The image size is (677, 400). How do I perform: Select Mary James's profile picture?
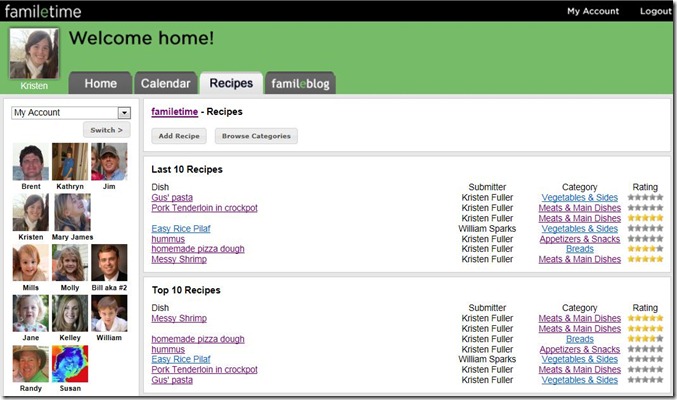pyautogui.click(x=70, y=212)
